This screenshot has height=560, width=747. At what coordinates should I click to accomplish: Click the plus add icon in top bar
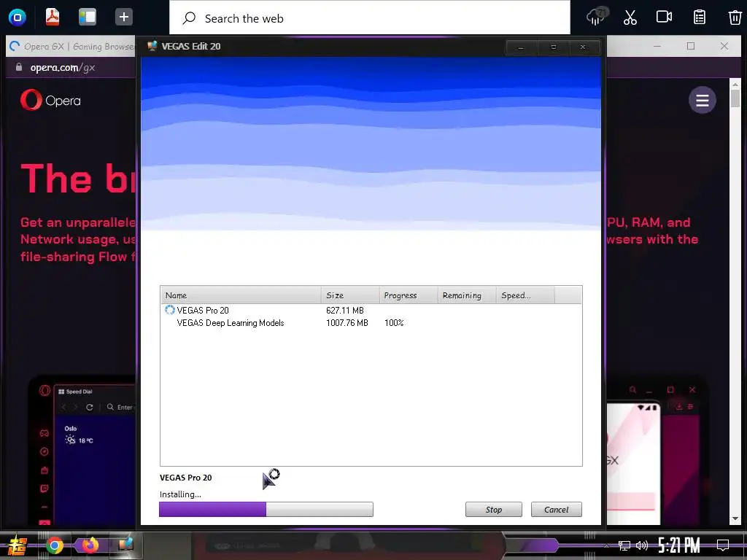pyautogui.click(x=124, y=17)
